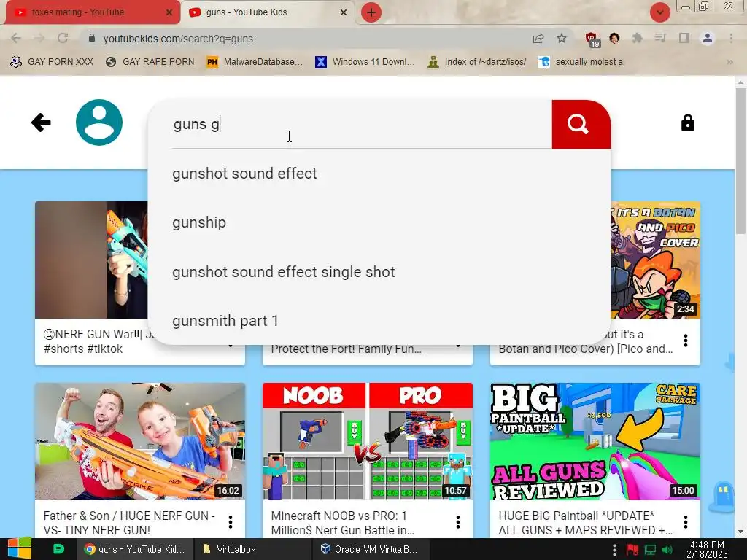Click the "Protect the Fort! Family Fun..." title
This screenshot has width=747, height=560.
(347, 349)
